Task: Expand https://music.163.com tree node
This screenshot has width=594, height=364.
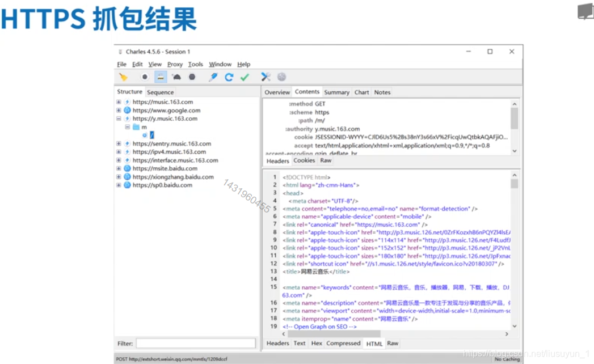Action: coord(119,102)
